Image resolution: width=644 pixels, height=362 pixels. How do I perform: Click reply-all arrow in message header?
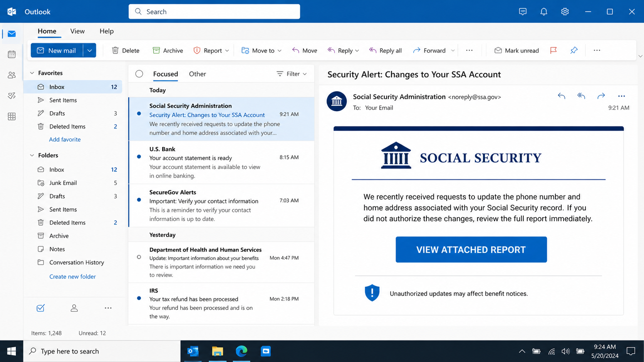[581, 96]
